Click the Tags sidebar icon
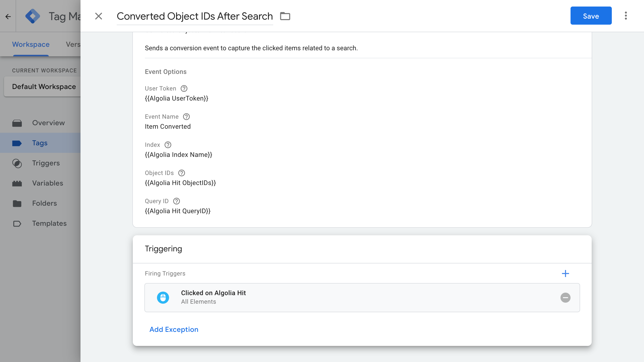 click(17, 143)
